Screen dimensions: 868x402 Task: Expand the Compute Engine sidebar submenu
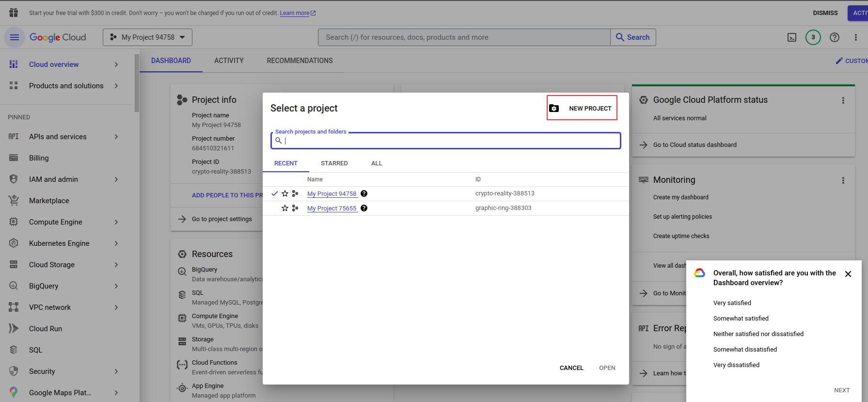click(x=116, y=222)
